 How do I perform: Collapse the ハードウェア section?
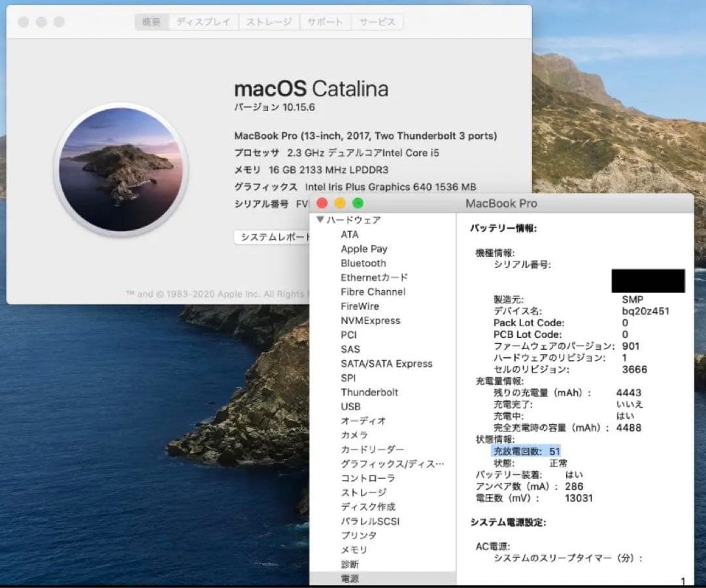click(321, 220)
